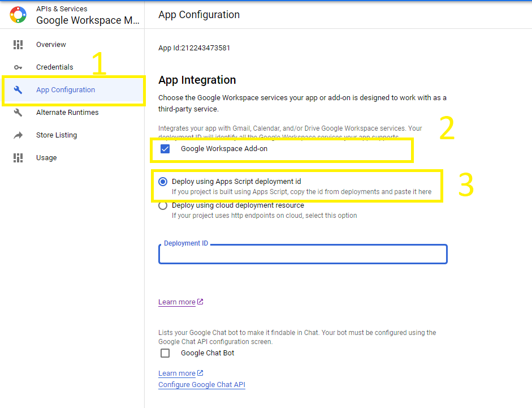The image size is (532, 408).
Task: Click the App Id:212243473581 text
Action: tap(194, 48)
